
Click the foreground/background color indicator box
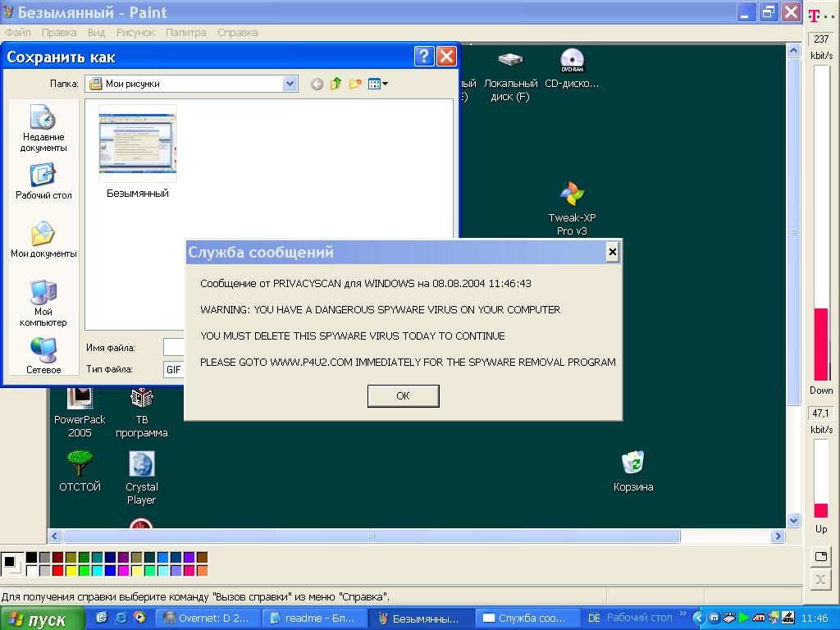[11, 564]
